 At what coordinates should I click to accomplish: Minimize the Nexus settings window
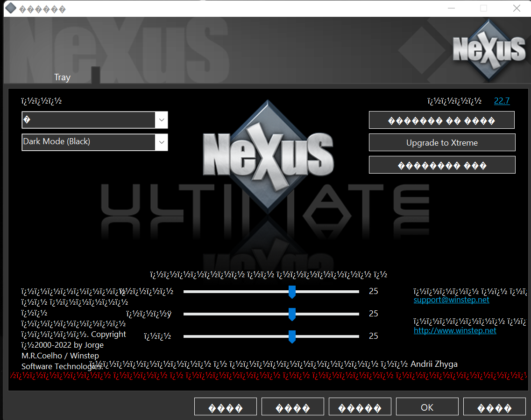pos(451,8)
